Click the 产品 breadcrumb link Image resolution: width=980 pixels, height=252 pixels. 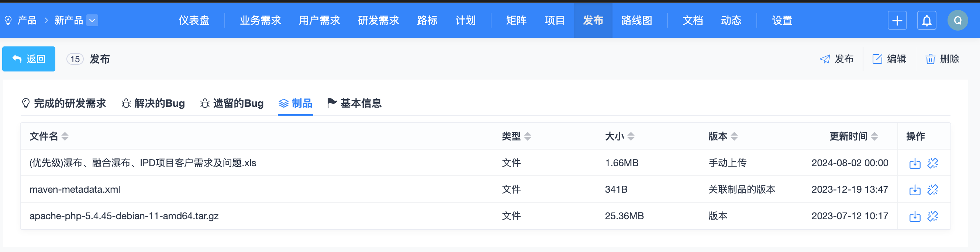click(x=27, y=20)
